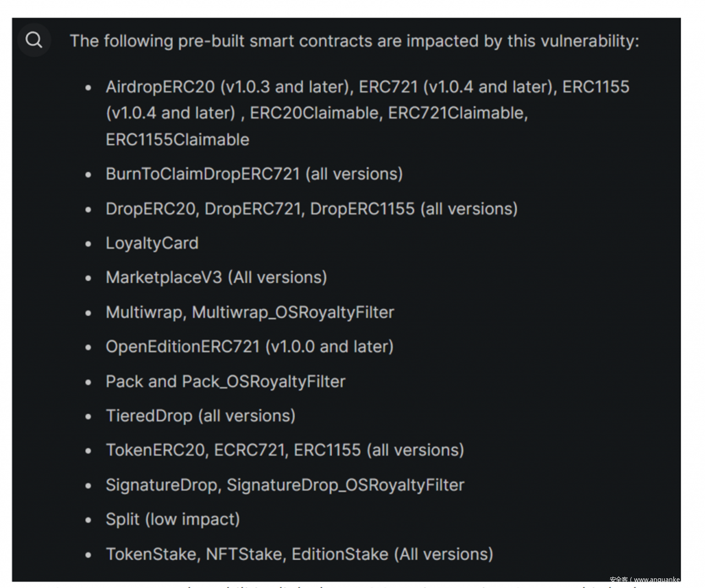The image size is (705, 588).
Task: Click the DropERC20, DropERC721, DropERC1155 line
Action: coord(311,209)
